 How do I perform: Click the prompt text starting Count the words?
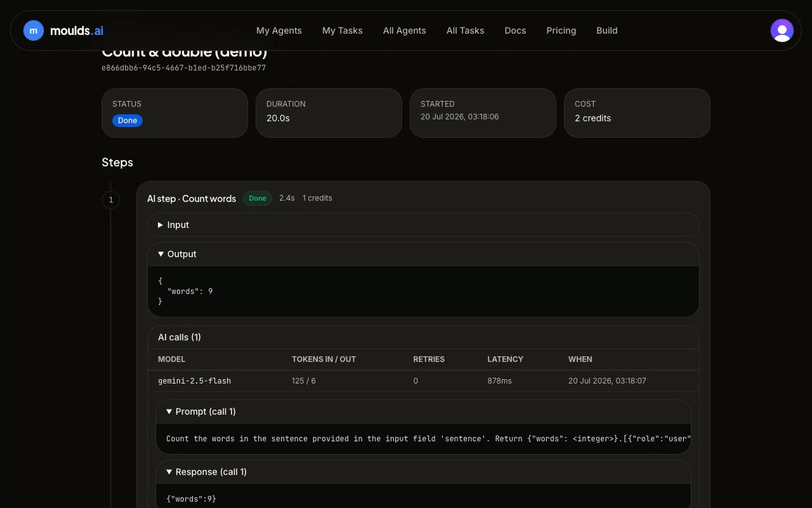[428, 439]
